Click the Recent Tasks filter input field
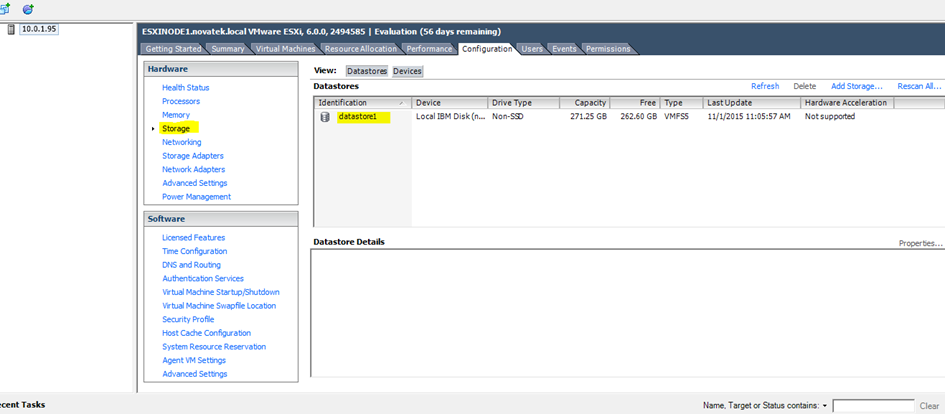The image size is (945, 414). pos(873,406)
